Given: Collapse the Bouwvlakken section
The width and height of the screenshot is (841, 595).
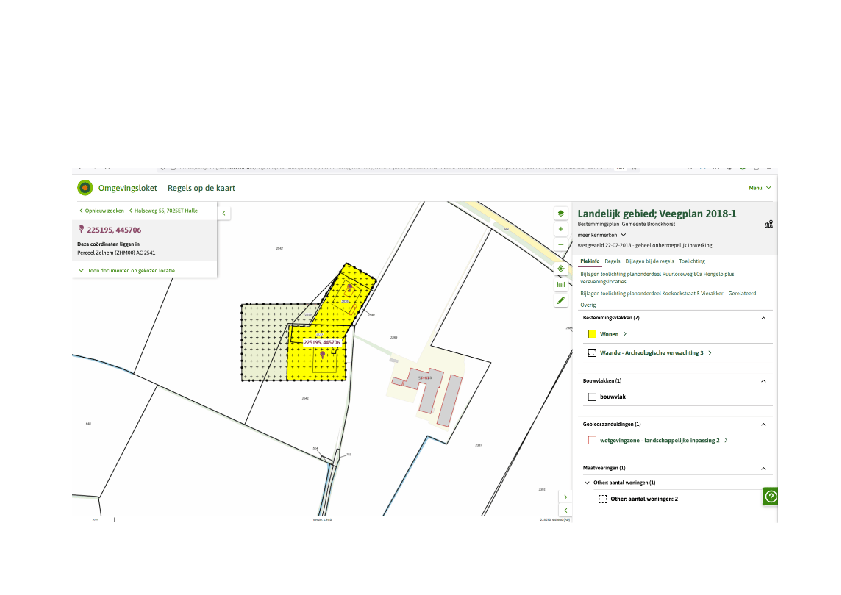Looking at the screenshot, I should point(764,381).
